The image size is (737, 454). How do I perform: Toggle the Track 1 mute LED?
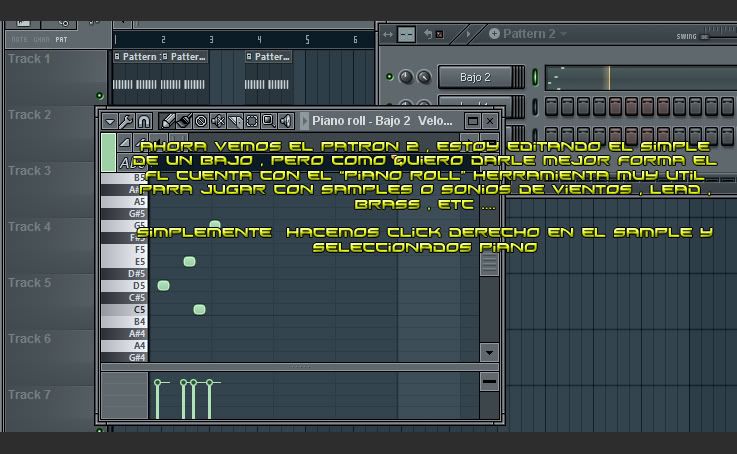click(x=99, y=96)
